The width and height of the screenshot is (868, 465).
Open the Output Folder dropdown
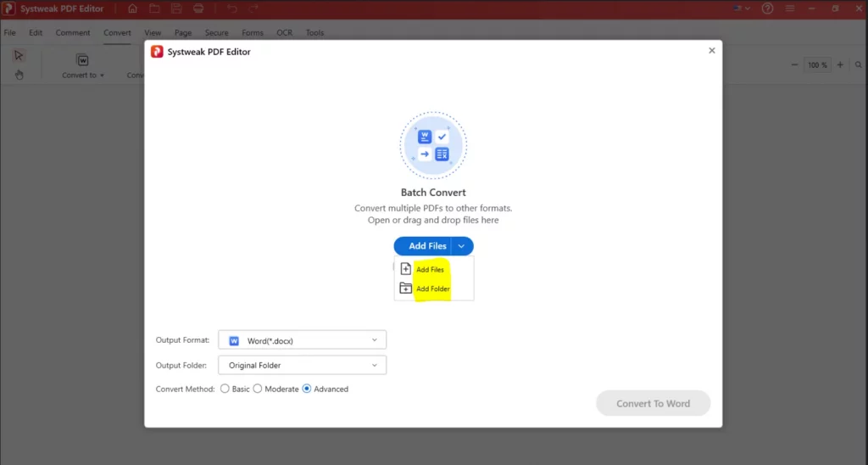coord(303,365)
